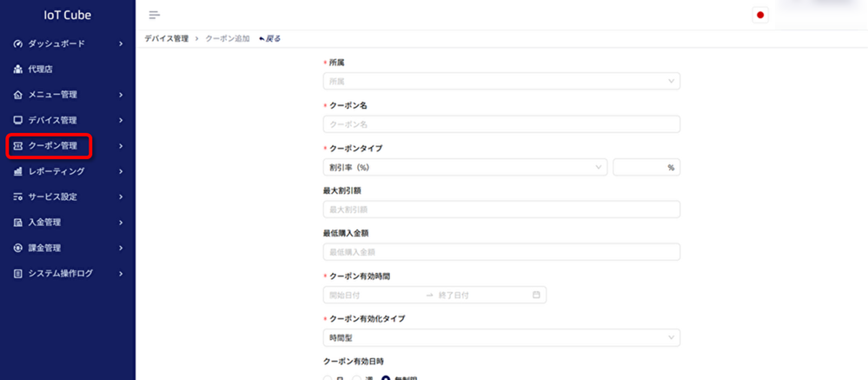This screenshot has width=868, height=380.
Task: Expand レポーティング using its chevron arrow
Action: (121, 171)
